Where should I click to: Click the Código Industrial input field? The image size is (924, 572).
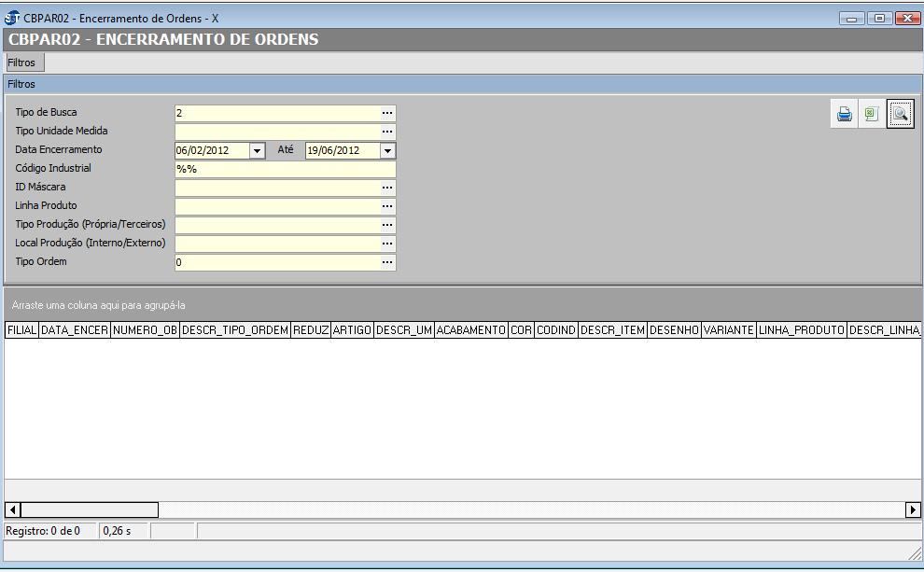point(285,169)
